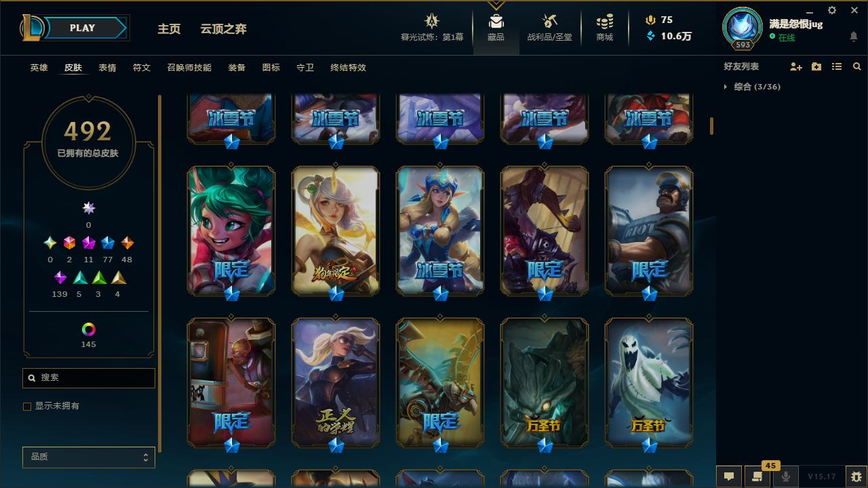Toggle friend list view options icon
Viewport: 868px width, 488px height.
837,66
